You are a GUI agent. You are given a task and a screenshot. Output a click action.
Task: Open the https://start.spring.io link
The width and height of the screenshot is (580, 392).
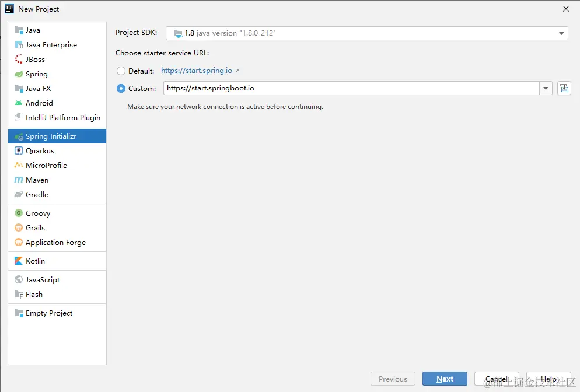(x=197, y=70)
